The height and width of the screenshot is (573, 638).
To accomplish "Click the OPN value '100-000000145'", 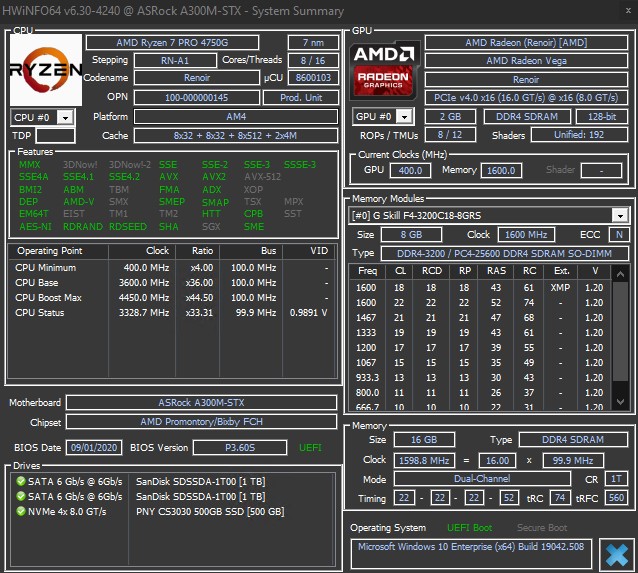I will pos(197,98).
